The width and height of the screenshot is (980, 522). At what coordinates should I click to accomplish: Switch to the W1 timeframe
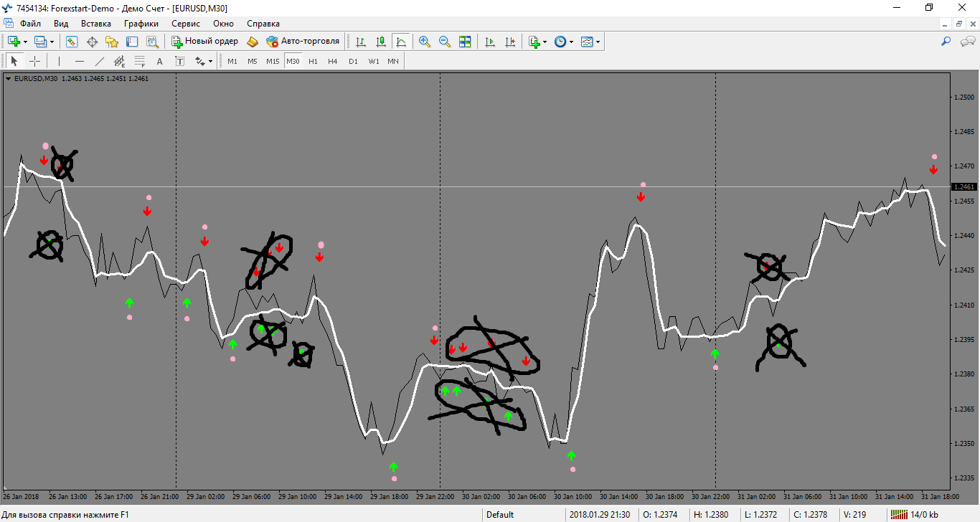click(374, 61)
